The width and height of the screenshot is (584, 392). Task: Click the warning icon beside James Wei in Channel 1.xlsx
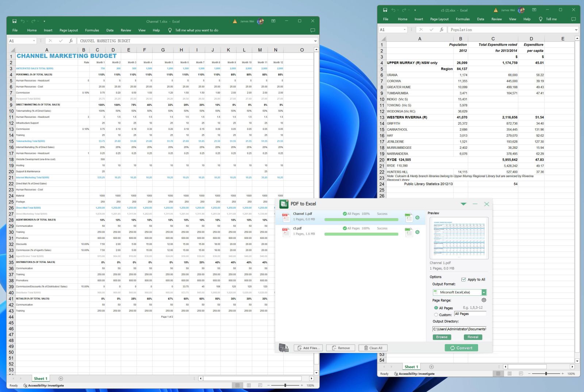click(x=235, y=21)
